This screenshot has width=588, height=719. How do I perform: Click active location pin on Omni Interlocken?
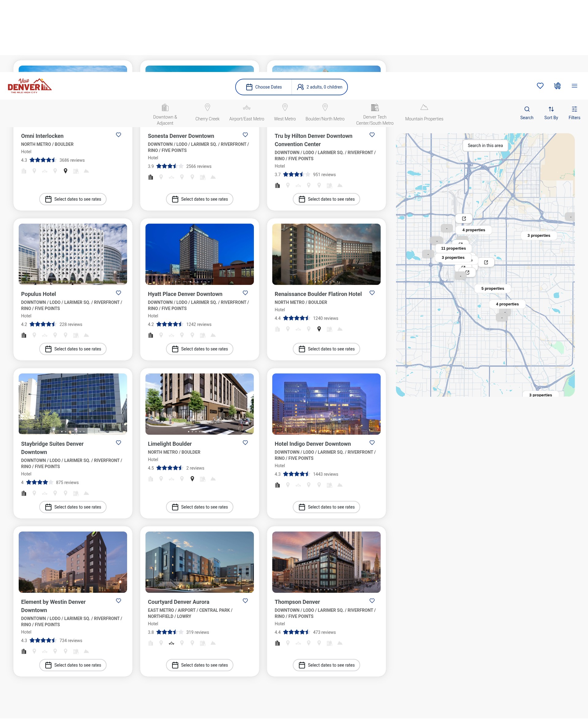click(x=65, y=171)
